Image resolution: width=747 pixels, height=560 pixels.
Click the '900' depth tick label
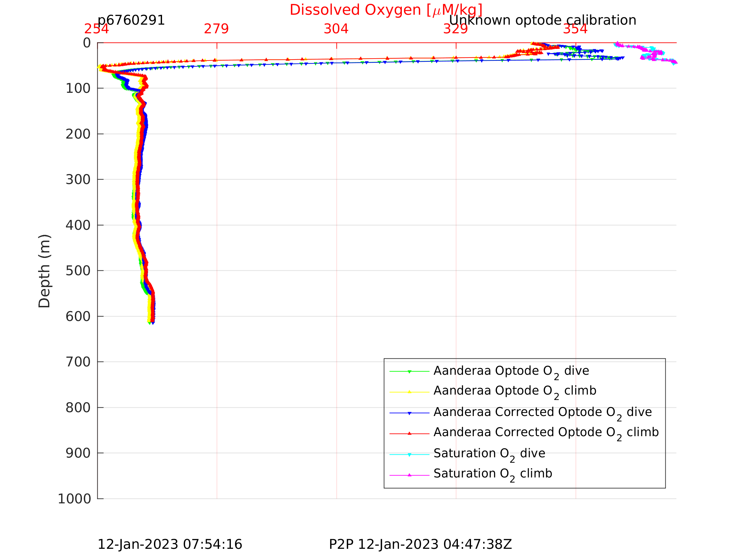click(x=78, y=453)
